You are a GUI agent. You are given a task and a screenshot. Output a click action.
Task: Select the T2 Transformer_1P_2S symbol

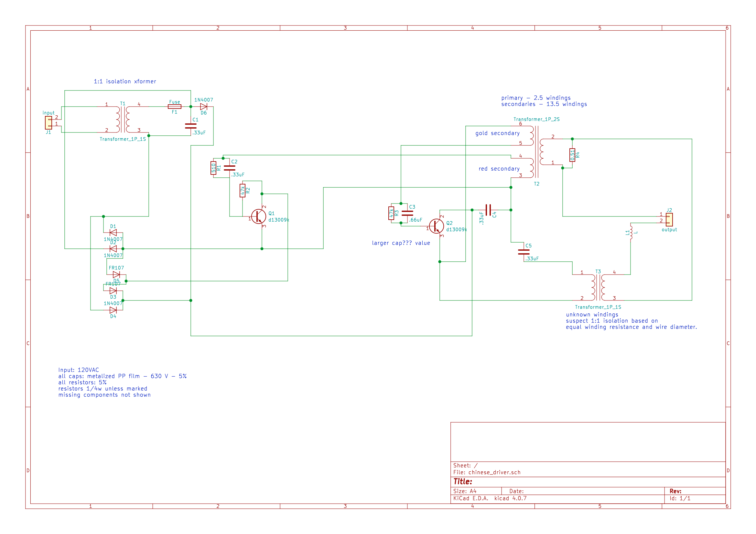[537, 152]
